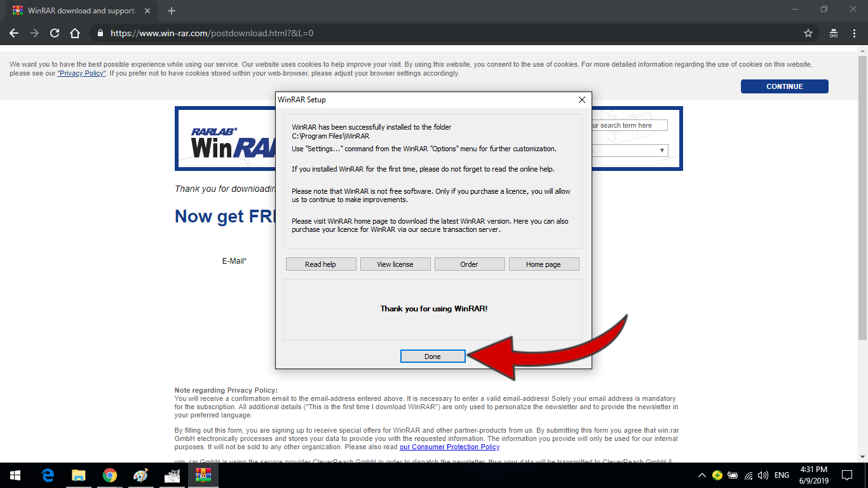Click the View license button
The height and width of the screenshot is (488, 868).
point(395,264)
